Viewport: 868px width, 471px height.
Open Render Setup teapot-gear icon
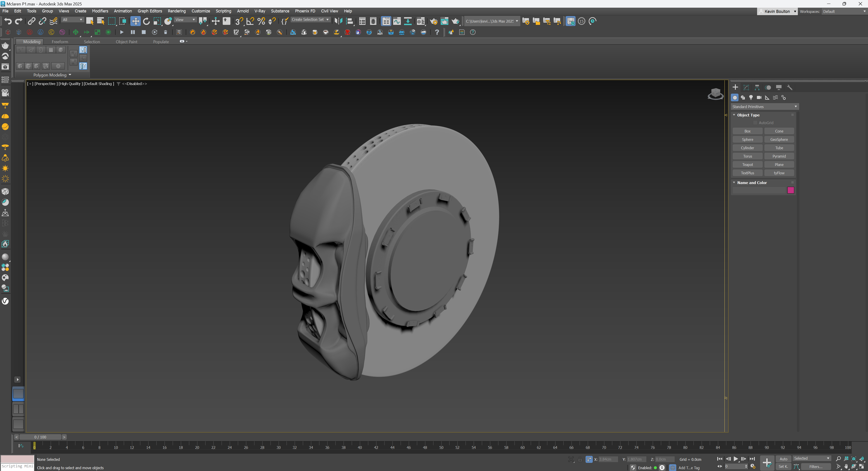pos(434,21)
